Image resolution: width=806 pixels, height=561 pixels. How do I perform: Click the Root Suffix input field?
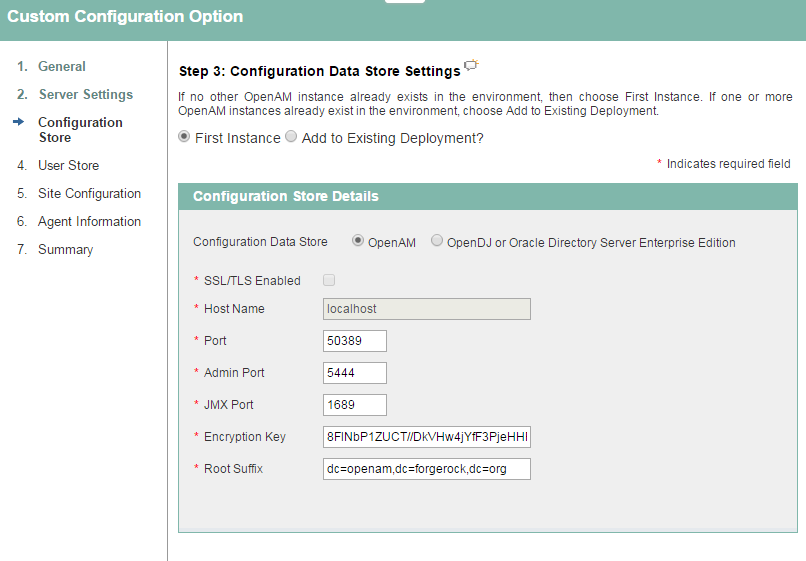coord(427,469)
